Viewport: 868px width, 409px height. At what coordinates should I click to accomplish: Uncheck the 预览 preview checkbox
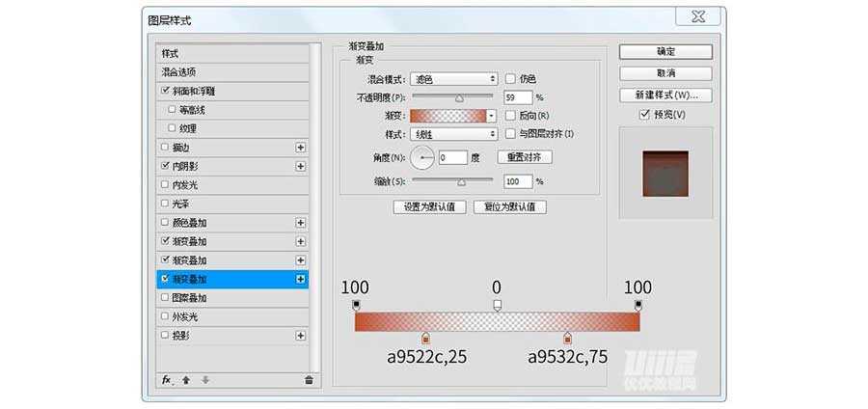click(645, 115)
